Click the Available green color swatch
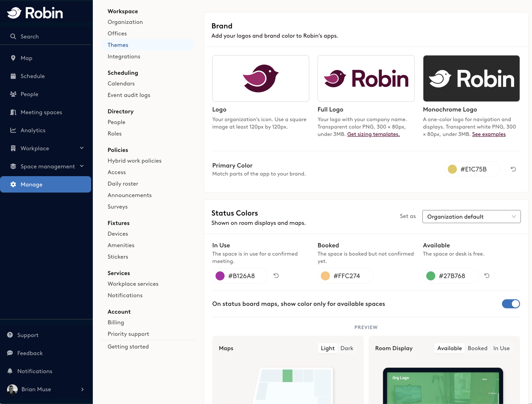 [431, 276]
